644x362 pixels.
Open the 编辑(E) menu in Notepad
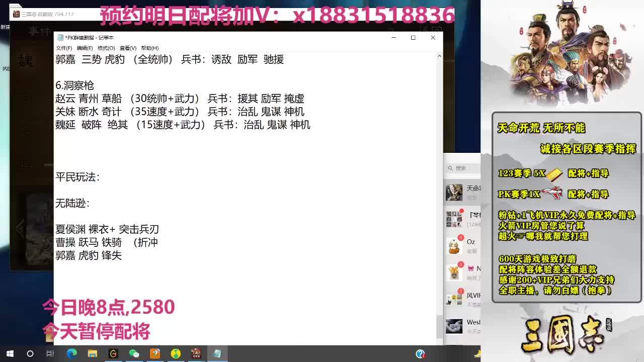point(85,48)
